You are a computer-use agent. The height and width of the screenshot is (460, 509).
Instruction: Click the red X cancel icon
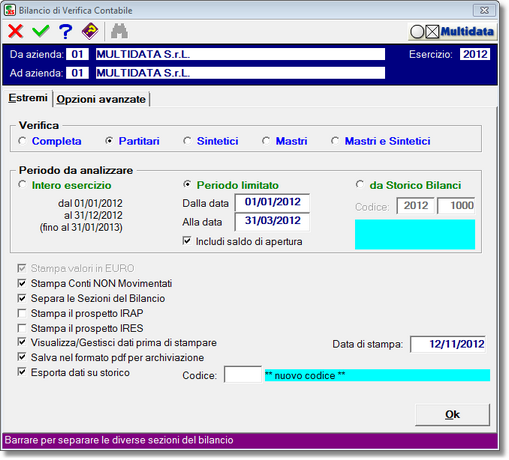tap(16, 31)
